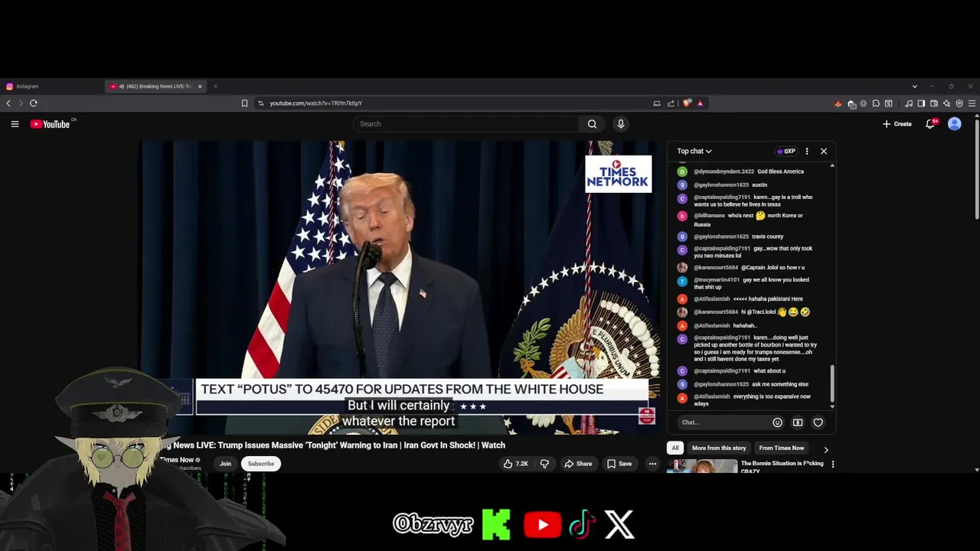Image resolution: width=980 pixels, height=551 pixels.
Task: Go to YouTube home via logo
Action: click(x=51, y=124)
